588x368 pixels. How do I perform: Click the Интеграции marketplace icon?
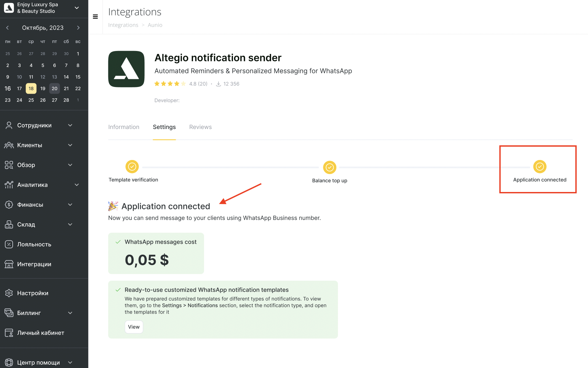(x=9, y=264)
